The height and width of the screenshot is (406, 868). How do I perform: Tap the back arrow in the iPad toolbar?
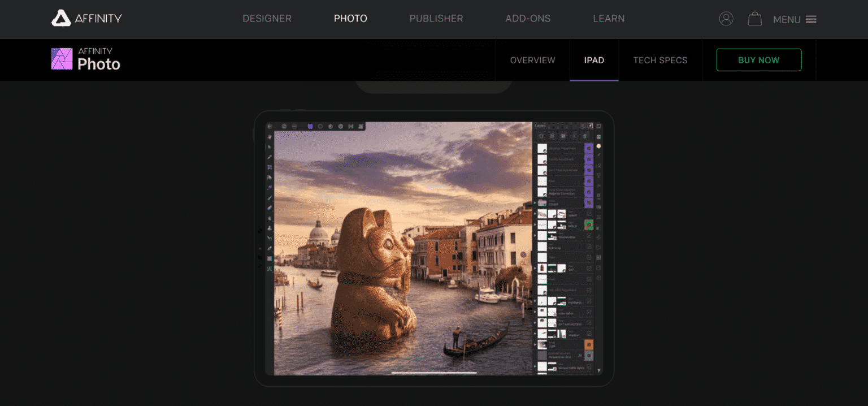(270, 127)
